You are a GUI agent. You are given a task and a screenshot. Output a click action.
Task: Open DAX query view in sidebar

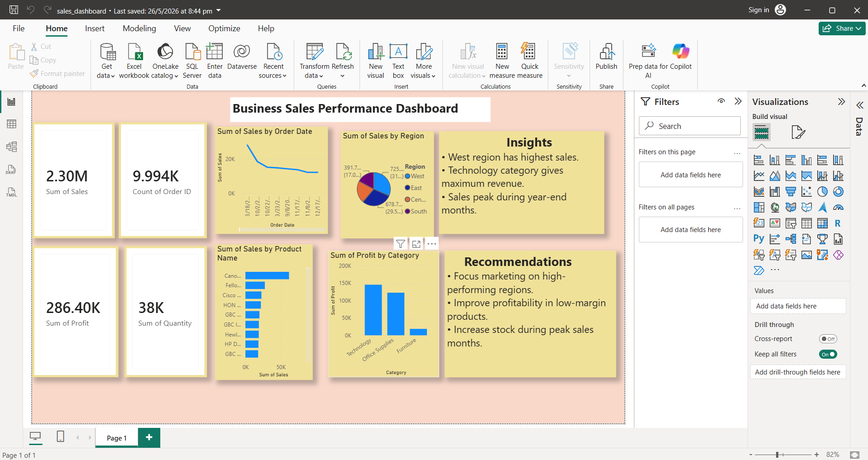pos(12,170)
